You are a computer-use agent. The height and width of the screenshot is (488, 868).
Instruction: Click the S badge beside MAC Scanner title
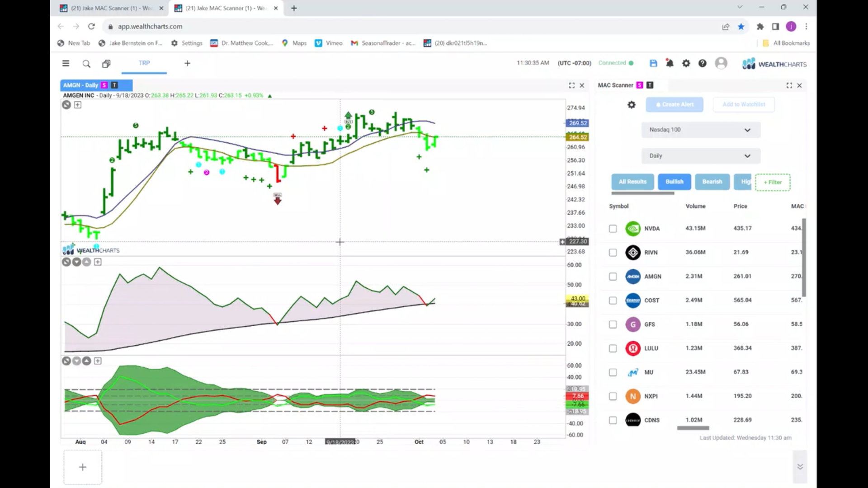tap(640, 85)
